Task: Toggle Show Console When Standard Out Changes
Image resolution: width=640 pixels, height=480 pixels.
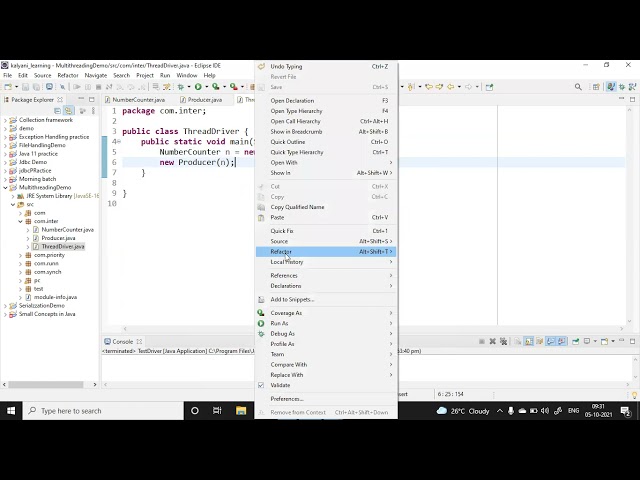Action: coord(551,341)
